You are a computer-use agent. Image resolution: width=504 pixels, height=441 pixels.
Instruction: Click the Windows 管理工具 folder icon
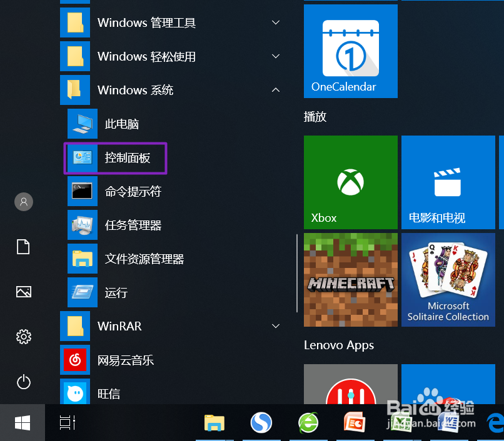coord(75,22)
